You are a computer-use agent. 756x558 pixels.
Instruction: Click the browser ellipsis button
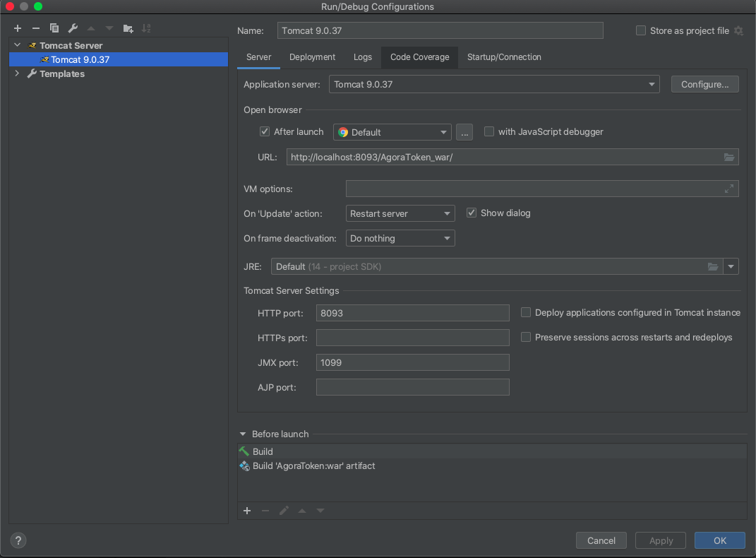tap(464, 132)
